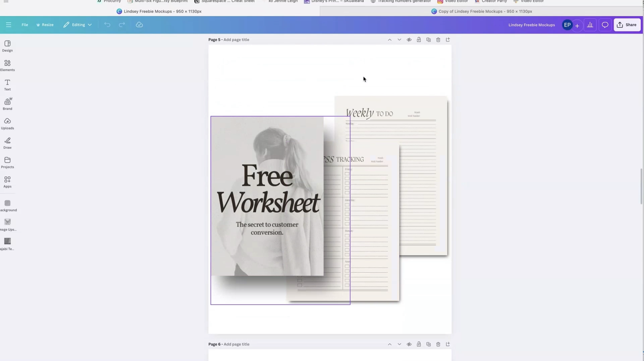
Task: Click the undo arrow
Action: coord(107,25)
